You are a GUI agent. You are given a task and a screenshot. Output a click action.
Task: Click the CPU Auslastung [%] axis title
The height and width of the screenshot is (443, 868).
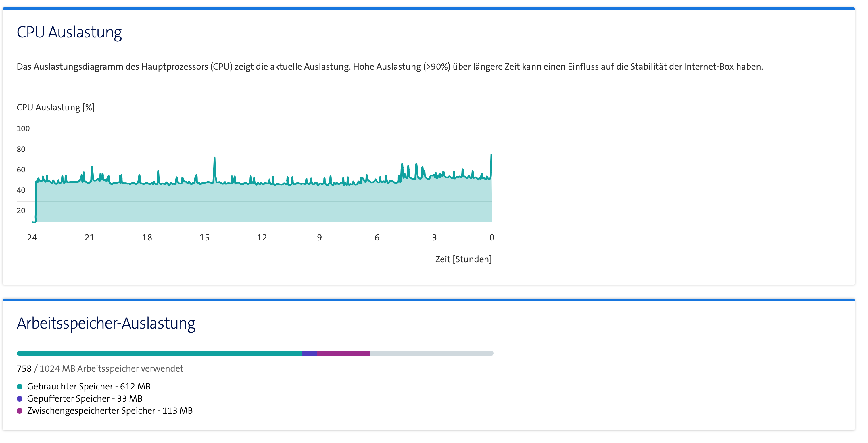click(55, 107)
